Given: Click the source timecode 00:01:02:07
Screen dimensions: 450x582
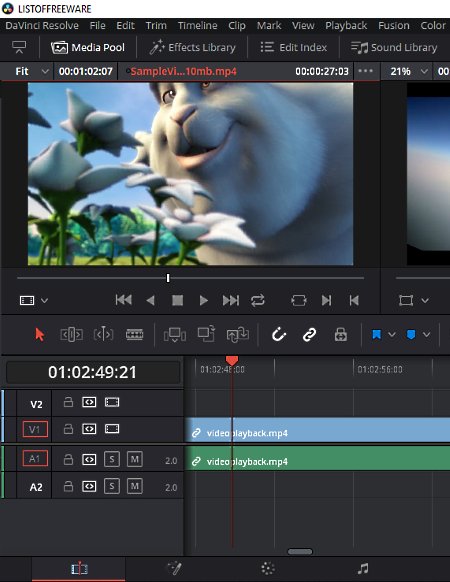Looking at the screenshot, I should 85,71.
